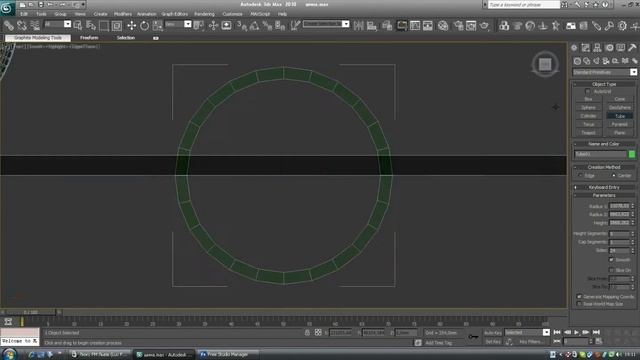The image size is (640, 360).
Task: Switch to the Utilities hammer tab
Action: click(632, 48)
